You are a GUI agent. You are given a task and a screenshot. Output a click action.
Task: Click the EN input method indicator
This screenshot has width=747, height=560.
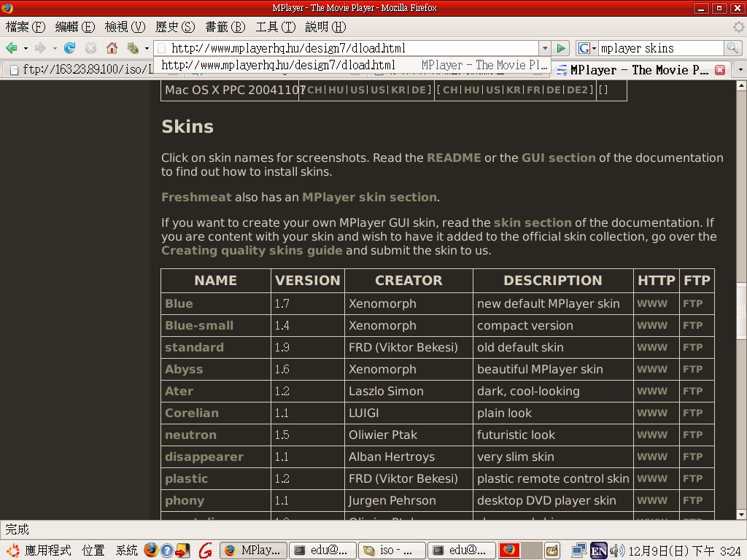[x=599, y=551]
